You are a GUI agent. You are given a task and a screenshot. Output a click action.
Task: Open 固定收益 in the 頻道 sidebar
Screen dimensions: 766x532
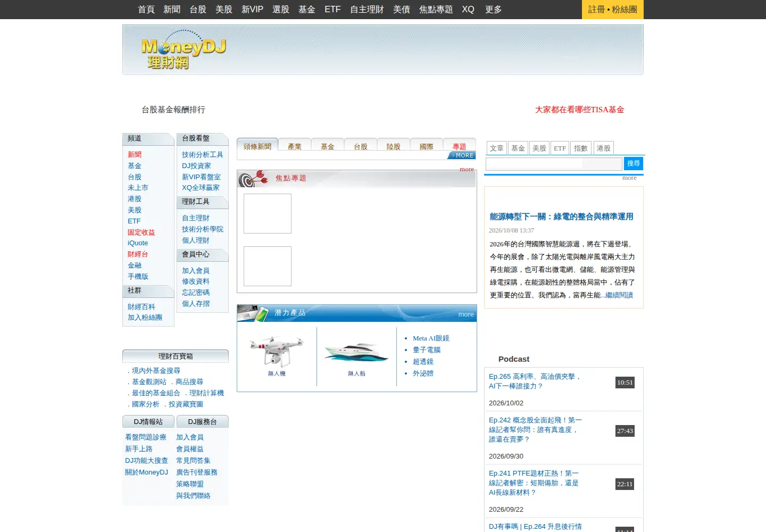coord(141,232)
